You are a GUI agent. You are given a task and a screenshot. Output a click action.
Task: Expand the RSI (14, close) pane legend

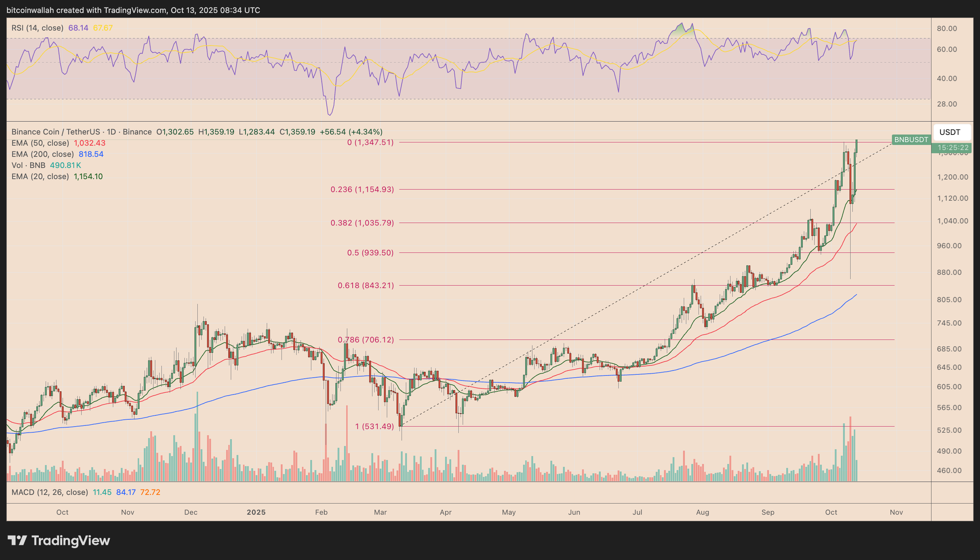[x=37, y=28]
